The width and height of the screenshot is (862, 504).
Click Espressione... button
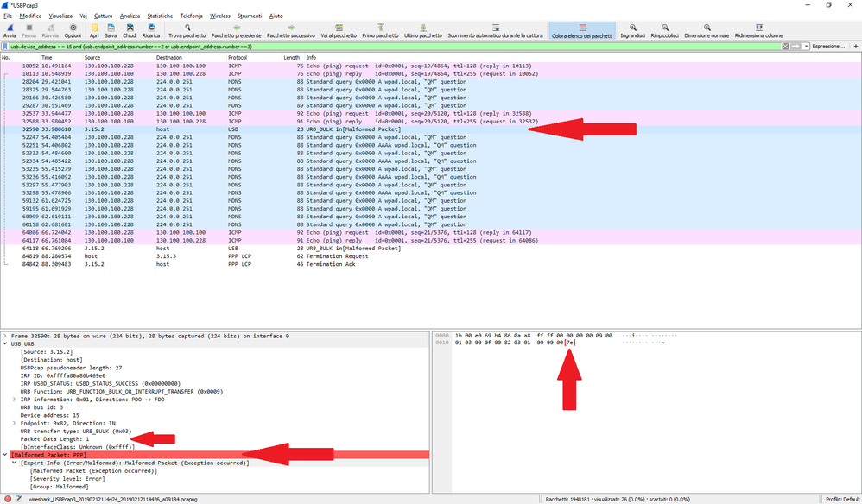click(828, 47)
